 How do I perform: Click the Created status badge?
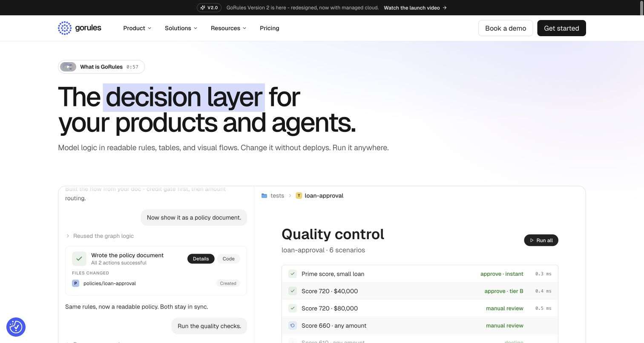point(228,283)
